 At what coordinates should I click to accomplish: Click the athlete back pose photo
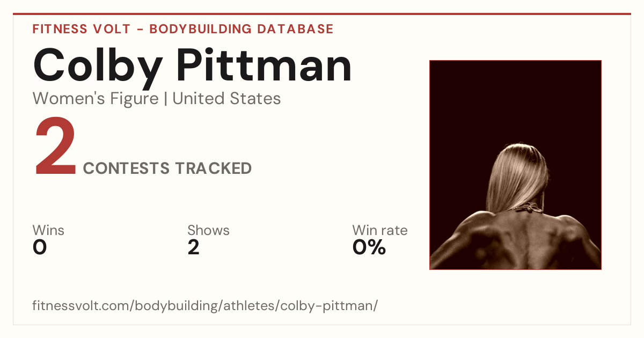[x=515, y=165]
